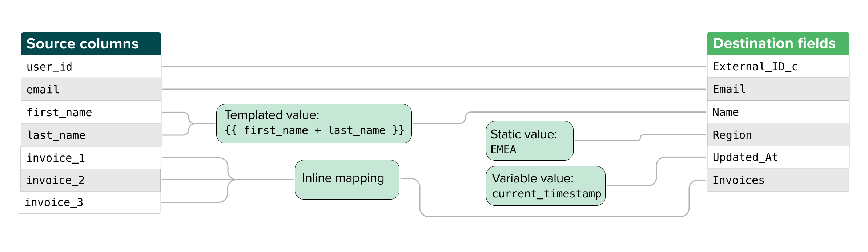This screenshot has height=252, width=868.
Task: Select the lowercase email source column row
Action: click(x=91, y=90)
